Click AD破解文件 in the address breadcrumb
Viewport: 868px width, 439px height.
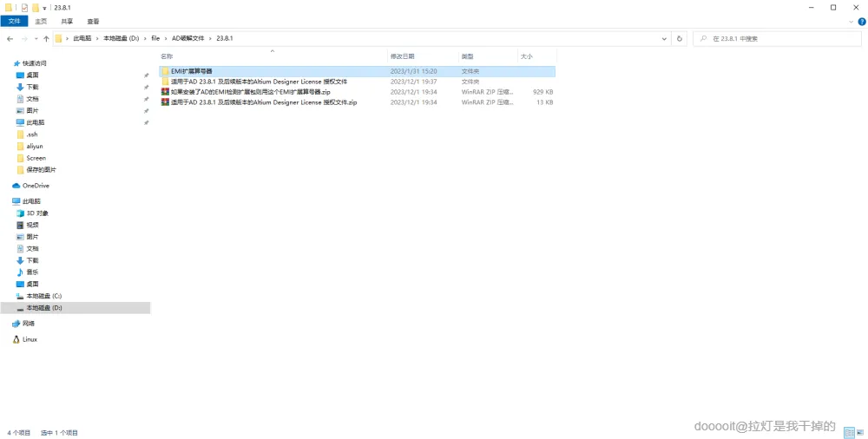pos(188,38)
